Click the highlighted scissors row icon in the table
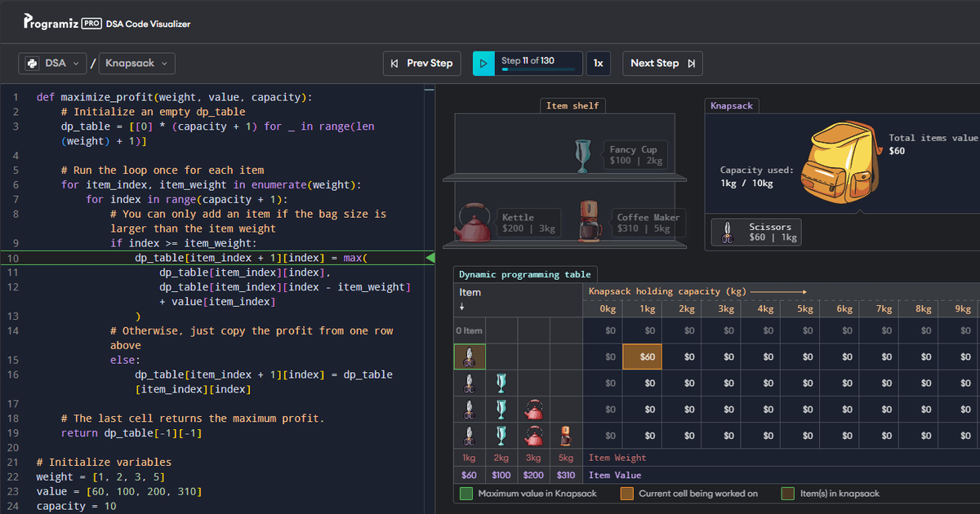The width and height of the screenshot is (980, 514). (x=470, y=356)
